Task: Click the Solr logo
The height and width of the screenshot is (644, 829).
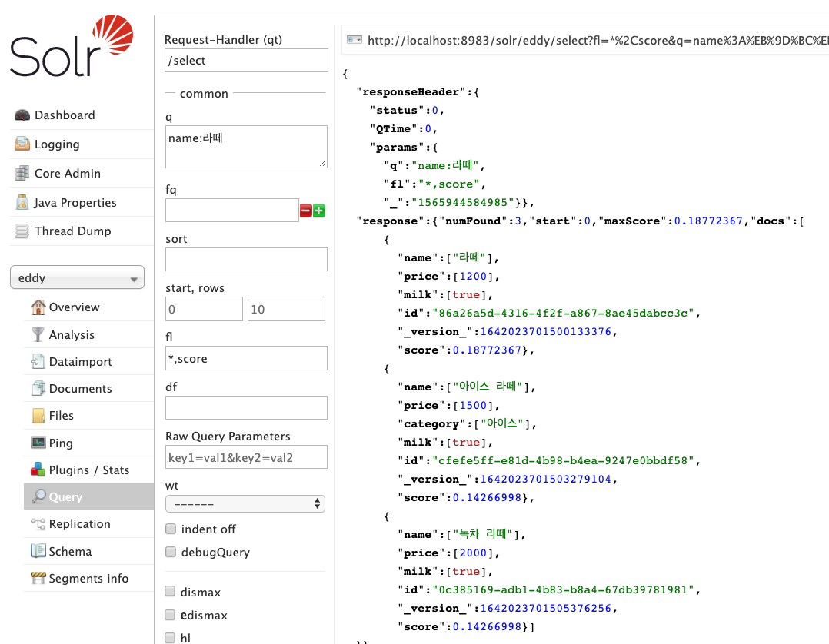Action: click(x=72, y=45)
